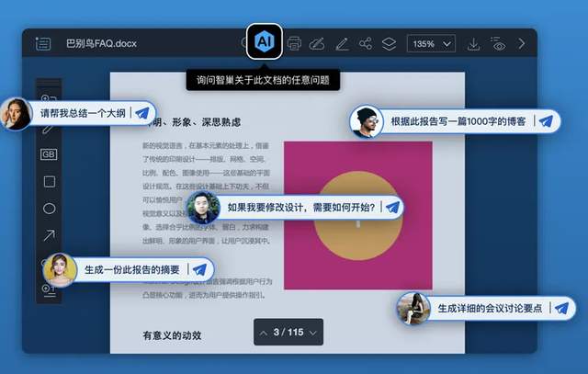
Task: Open the 135% zoom dropdown
Action: point(431,43)
